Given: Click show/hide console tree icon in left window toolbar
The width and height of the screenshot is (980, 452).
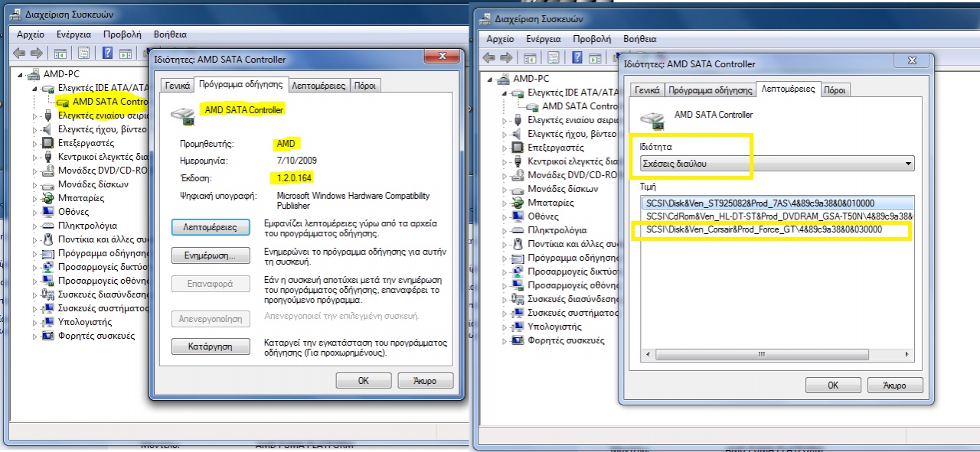Looking at the screenshot, I should pyautogui.click(x=60, y=53).
